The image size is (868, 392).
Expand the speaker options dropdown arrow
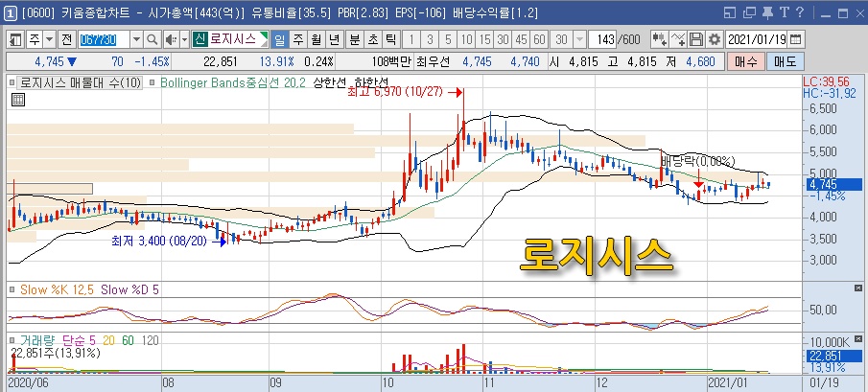184,39
